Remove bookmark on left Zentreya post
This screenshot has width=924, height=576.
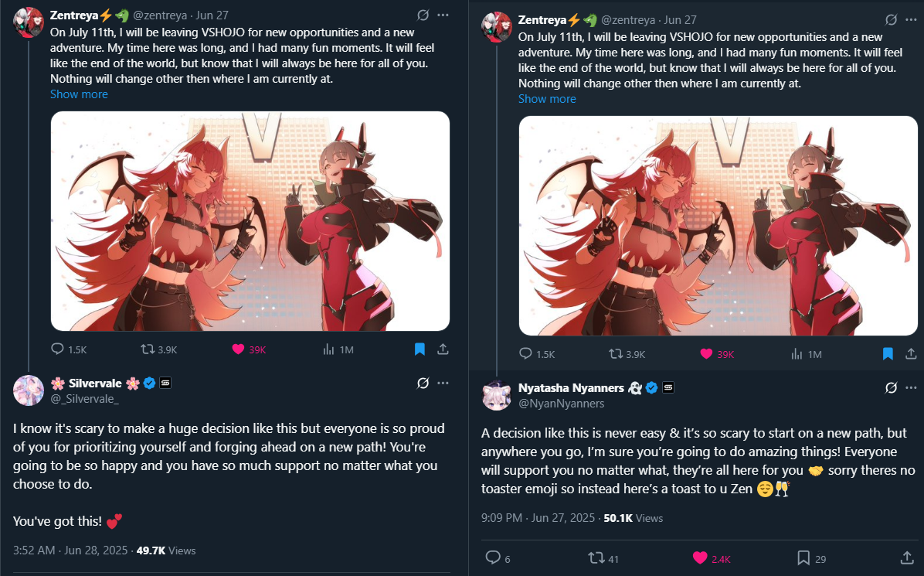(x=420, y=349)
